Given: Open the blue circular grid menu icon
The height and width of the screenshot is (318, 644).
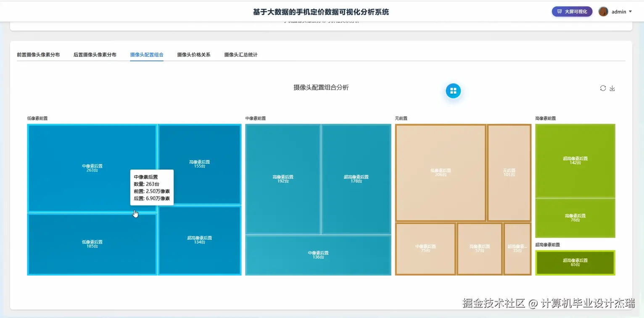Looking at the screenshot, I should 453,90.
